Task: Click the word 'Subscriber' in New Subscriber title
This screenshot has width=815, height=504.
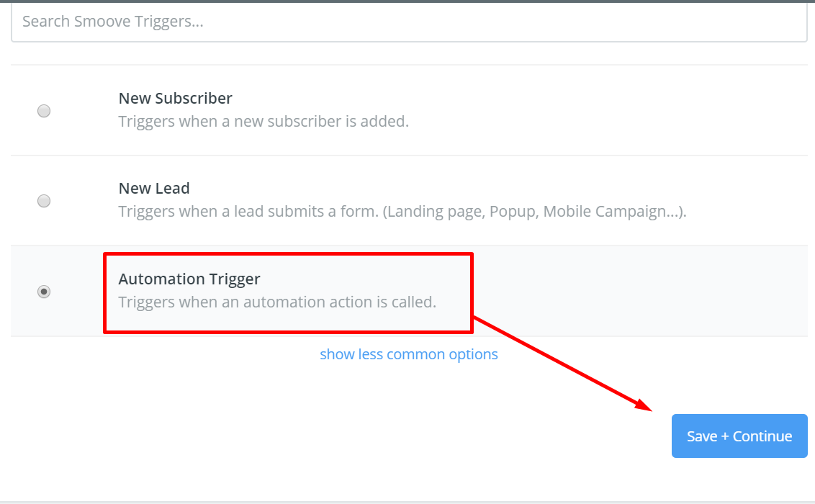Action: point(194,98)
